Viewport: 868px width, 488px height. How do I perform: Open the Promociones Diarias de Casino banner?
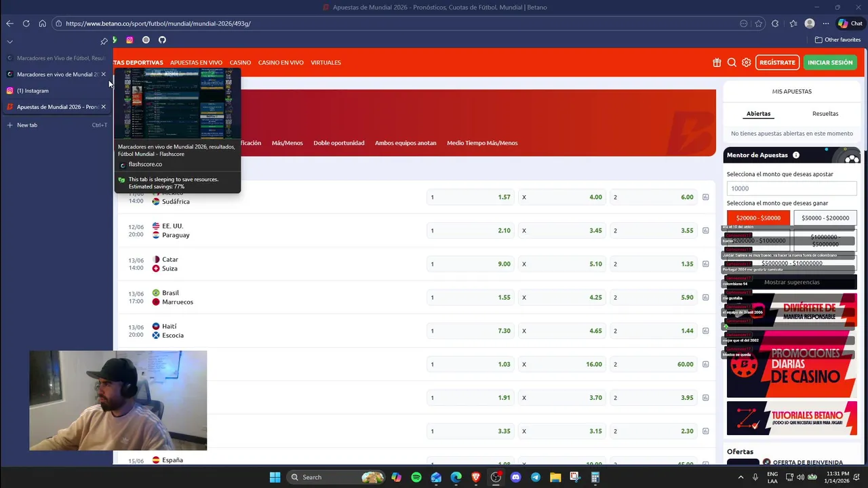(791, 365)
